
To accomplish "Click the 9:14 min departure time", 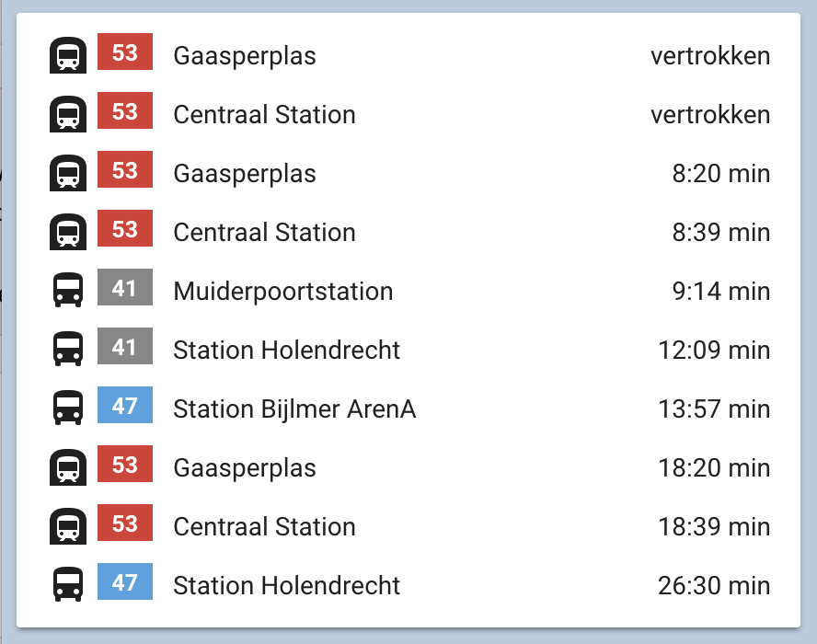I will coord(720,292).
